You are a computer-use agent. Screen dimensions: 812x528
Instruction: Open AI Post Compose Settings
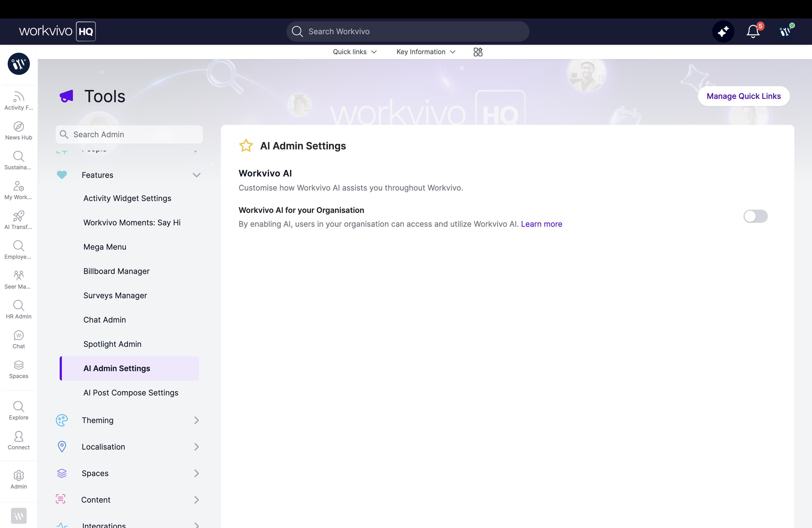coord(131,393)
